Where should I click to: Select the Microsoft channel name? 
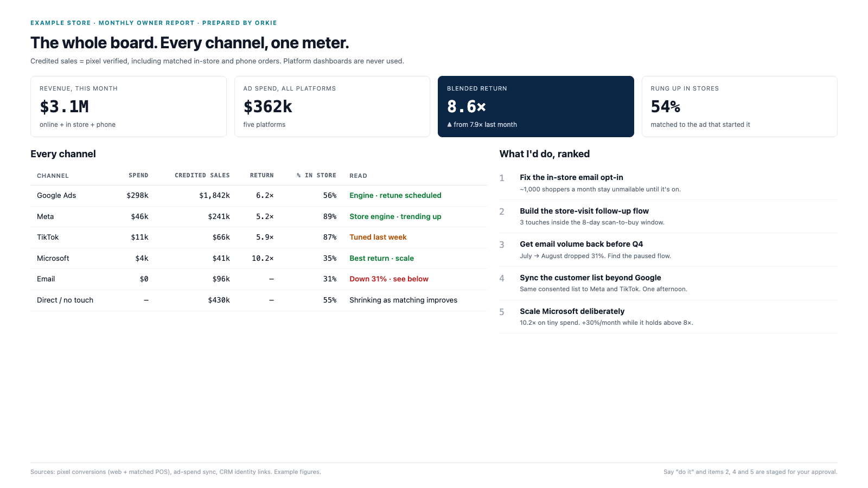coord(53,258)
